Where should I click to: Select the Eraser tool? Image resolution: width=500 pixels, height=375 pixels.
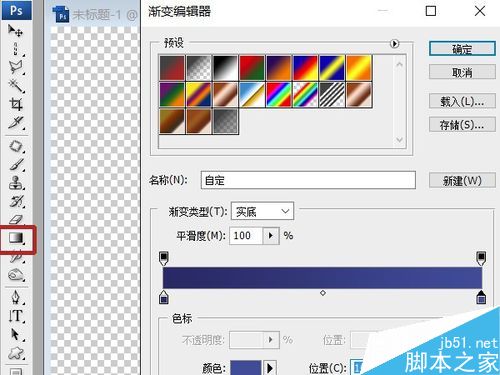tap(15, 219)
